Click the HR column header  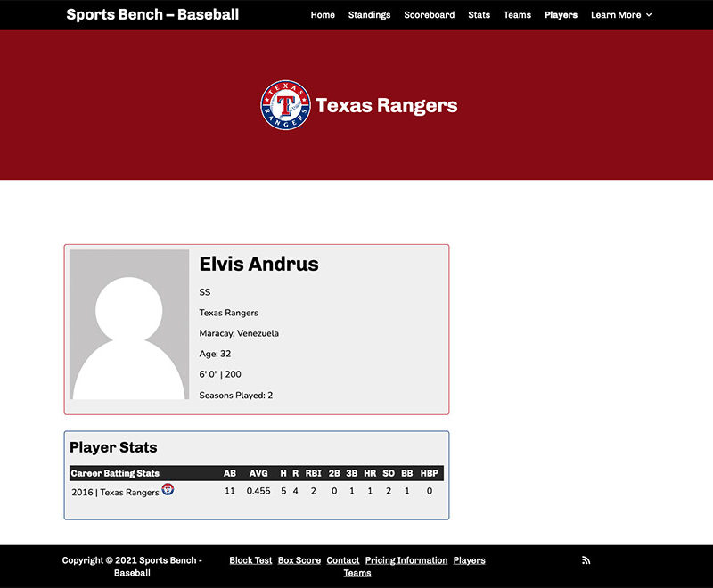coord(370,473)
